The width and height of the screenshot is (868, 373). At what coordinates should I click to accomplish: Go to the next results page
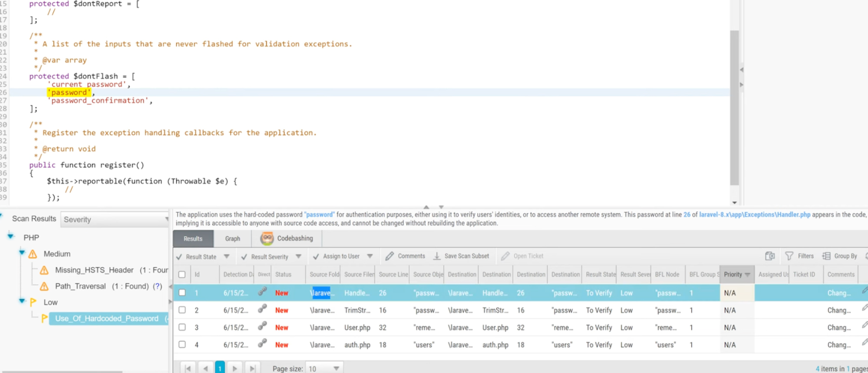pyautogui.click(x=235, y=369)
